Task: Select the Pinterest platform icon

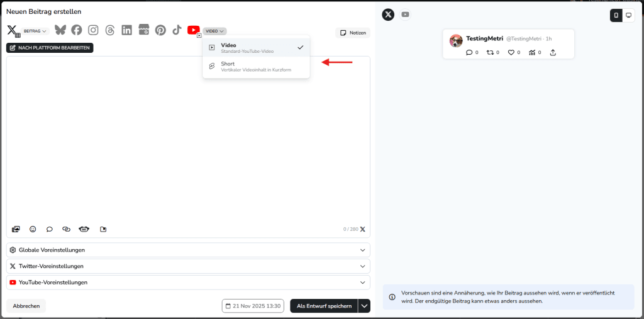Action: tap(160, 30)
